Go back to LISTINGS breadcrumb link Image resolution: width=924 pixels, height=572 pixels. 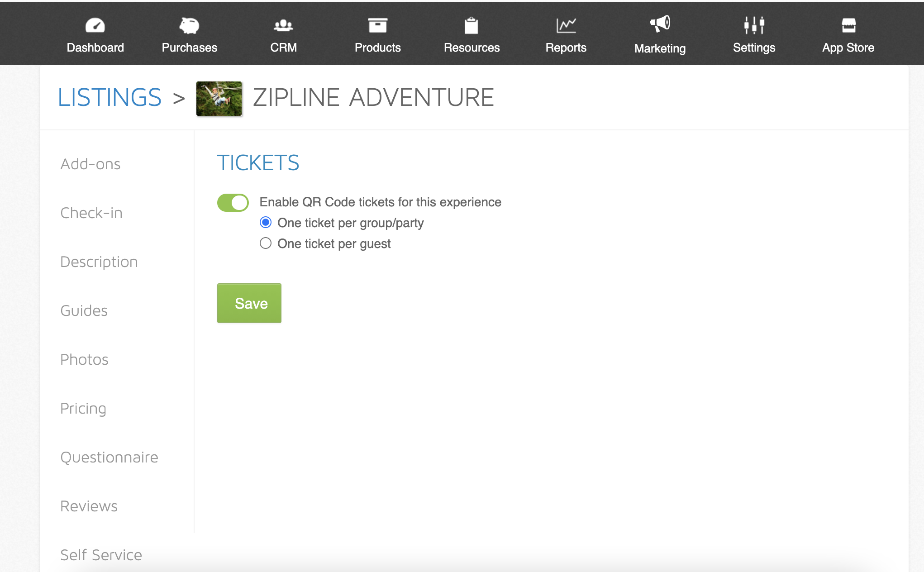[x=110, y=97]
